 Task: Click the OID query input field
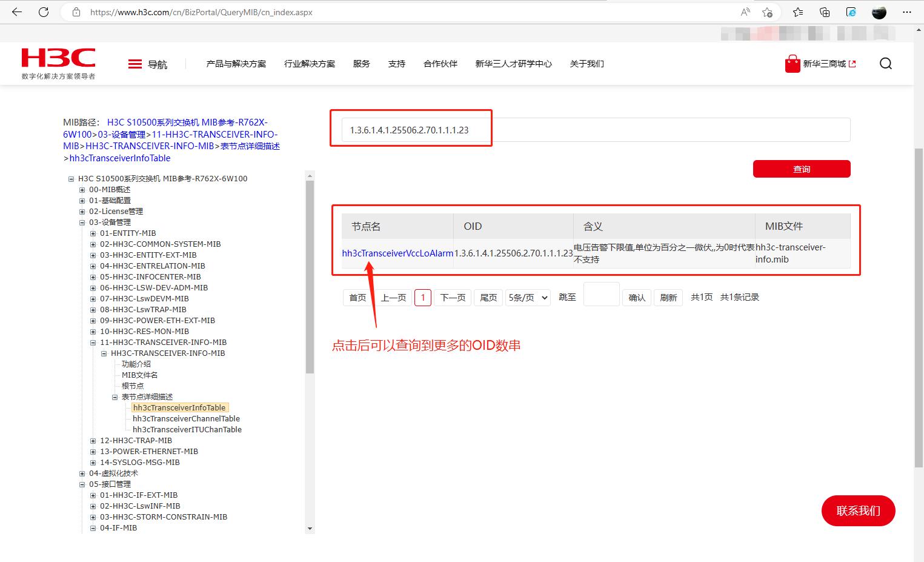pos(596,130)
